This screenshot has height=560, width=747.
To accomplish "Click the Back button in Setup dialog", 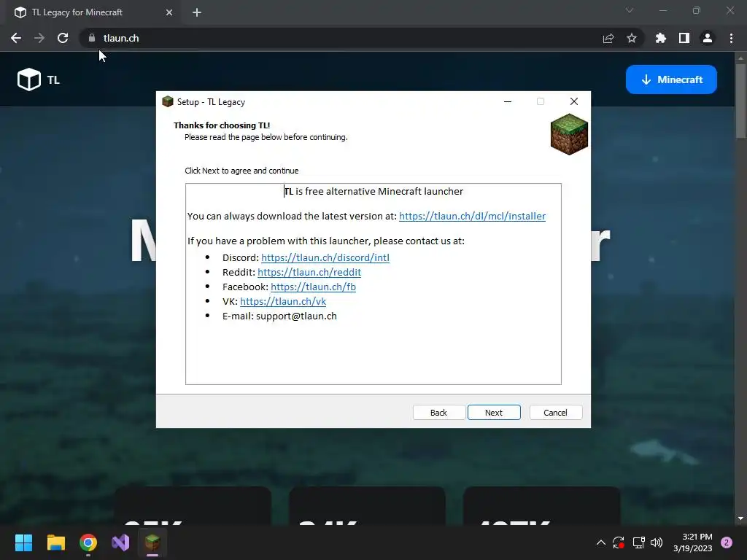I will pos(438,413).
